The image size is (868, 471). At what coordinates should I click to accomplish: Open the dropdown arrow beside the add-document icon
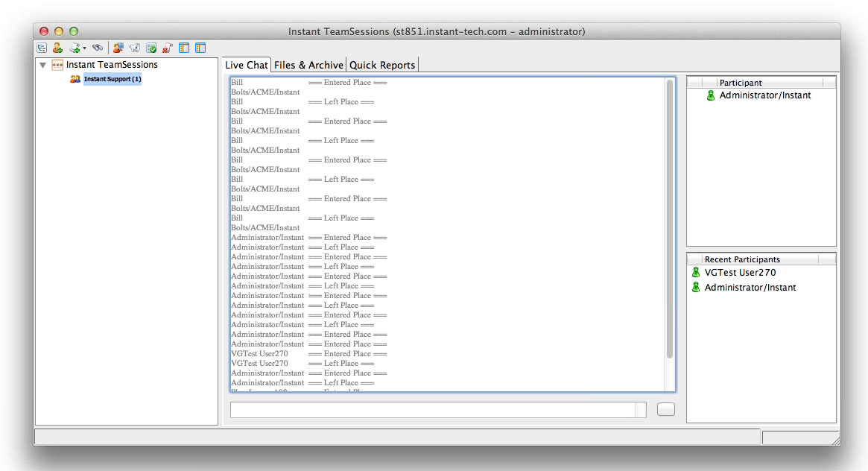[x=84, y=48]
